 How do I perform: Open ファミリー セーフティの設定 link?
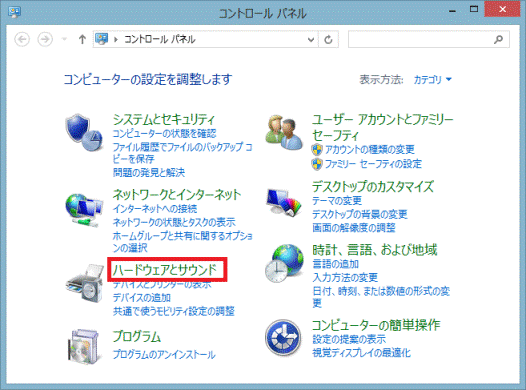click(373, 164)
